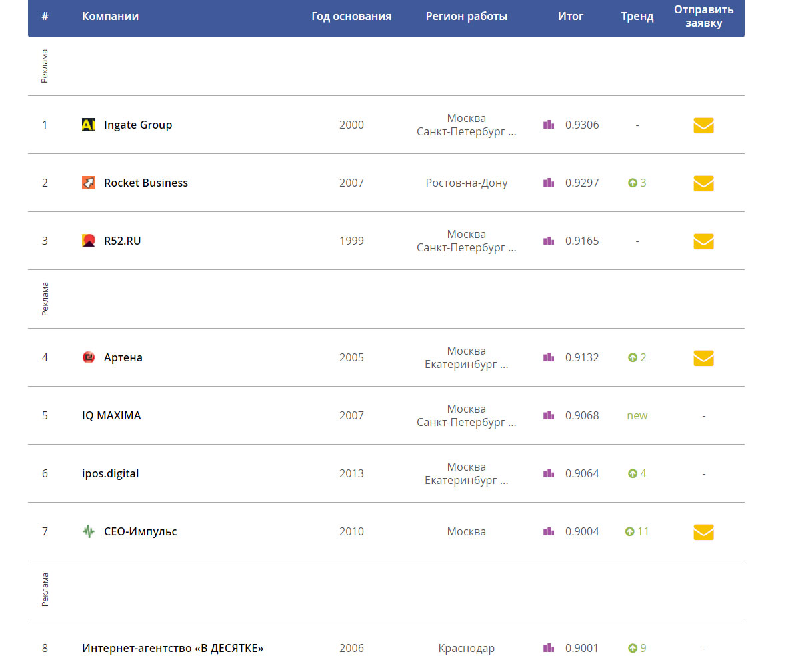This screenshot has height=672, width=786.
Task: Click the founding year 2005
Action: click(x=351, y=357)
